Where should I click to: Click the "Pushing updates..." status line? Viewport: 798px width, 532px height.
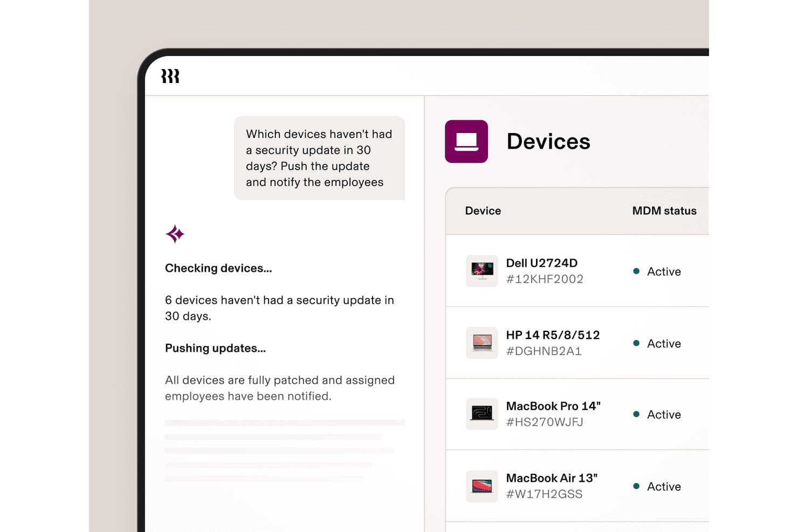pos(215,348)
